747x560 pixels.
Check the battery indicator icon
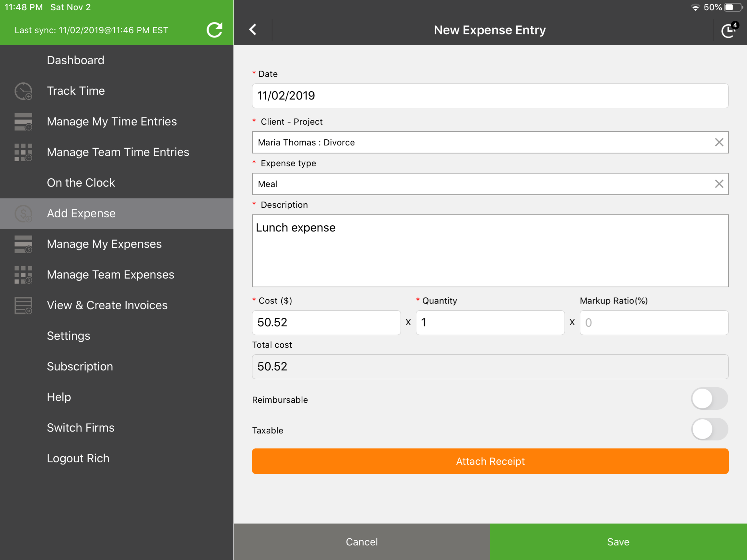coord(733,7)
